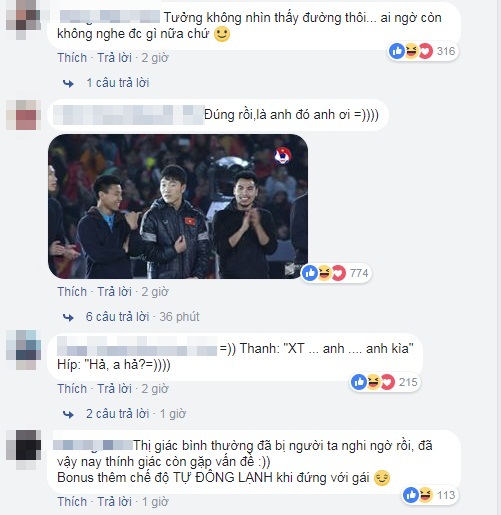Expand the "6 câu trả lời" reply thread

coord(117,317)
